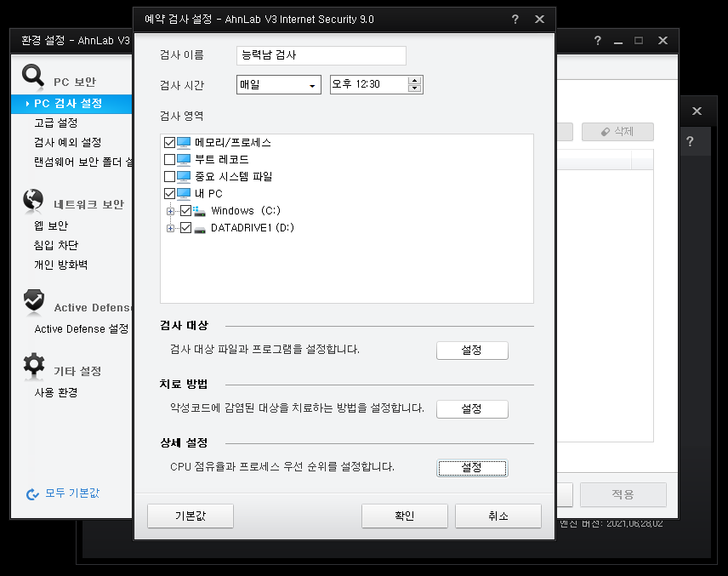Cancel with the 취소 button

pyautogui.click(x=498, y=516)
